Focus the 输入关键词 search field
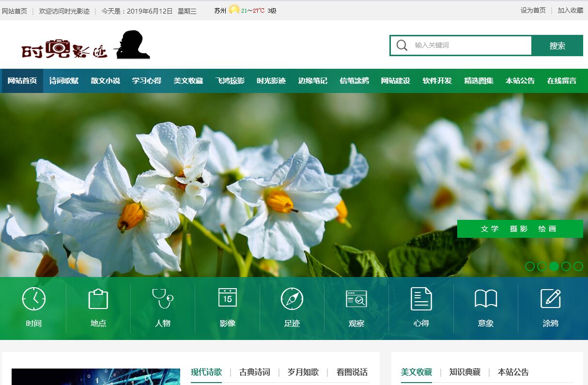Screen dimensions: 588x385 [470, 46]
